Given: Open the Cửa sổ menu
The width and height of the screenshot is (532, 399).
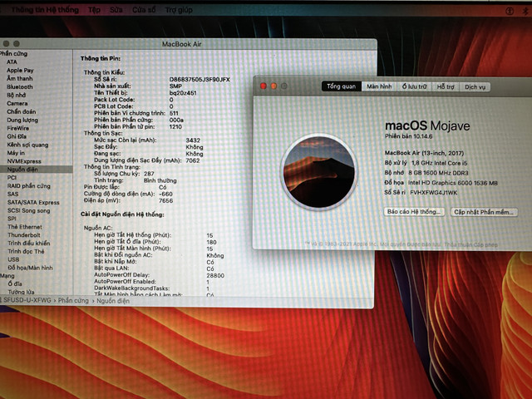Looking at the screenshot, I should (x=144, y=10).
